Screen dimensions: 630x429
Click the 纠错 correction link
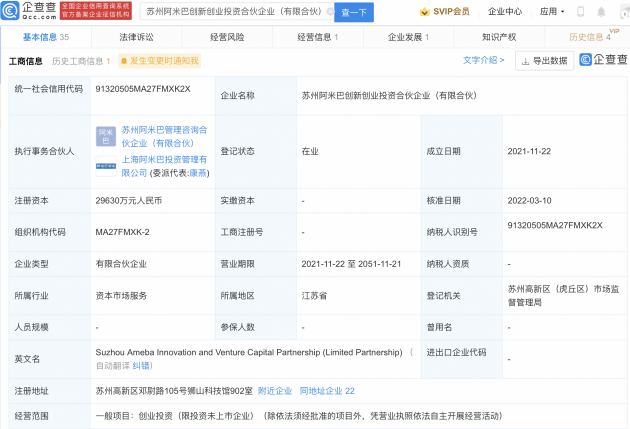pyautogui.click(x=141, y=366)
